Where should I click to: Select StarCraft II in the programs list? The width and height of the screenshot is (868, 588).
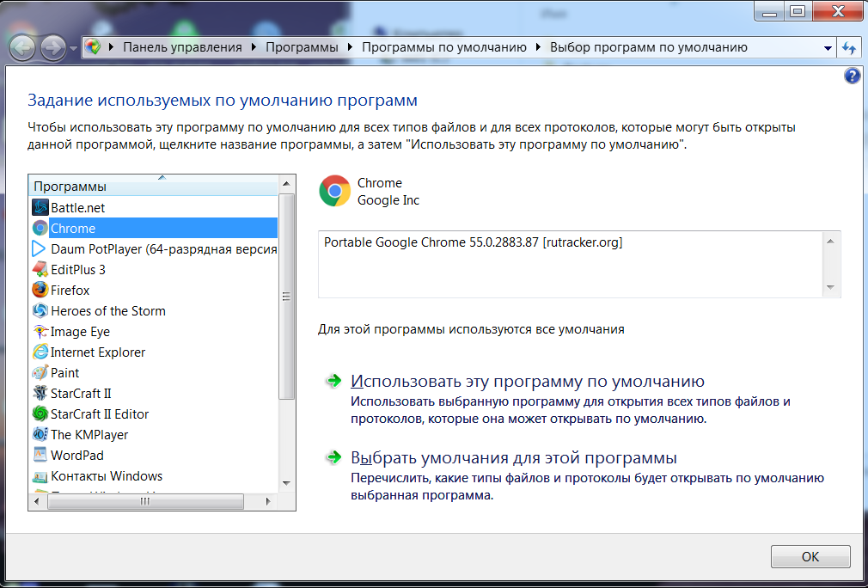[x=154, y=393]
